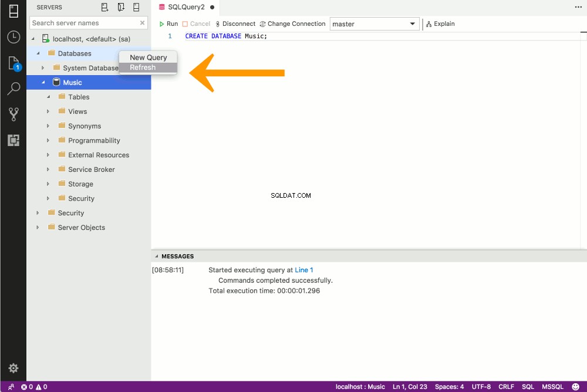Screen dimensions: 587x392
Task: Click the errors count icon in status bar
Action: pyautogui.click(x=24, y=387)
